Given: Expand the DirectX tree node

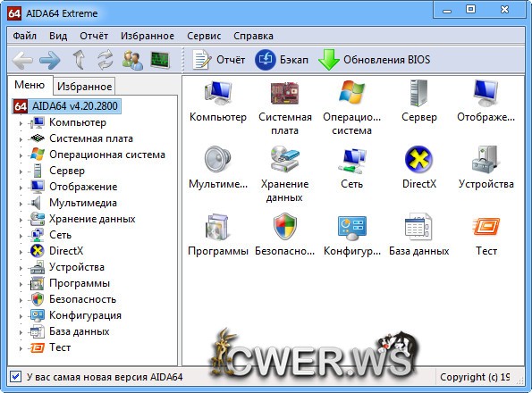Looking at the screenshot, I should tap(21, 252).
